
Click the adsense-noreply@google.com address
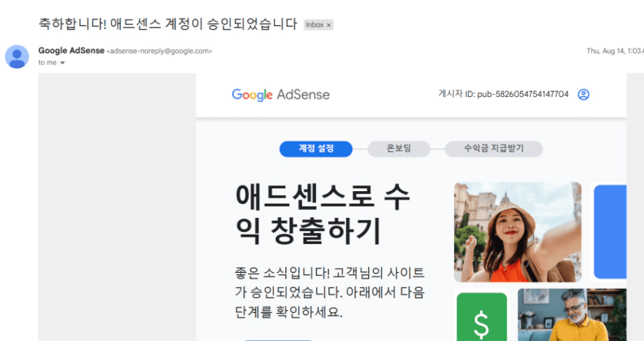[159, 51]
